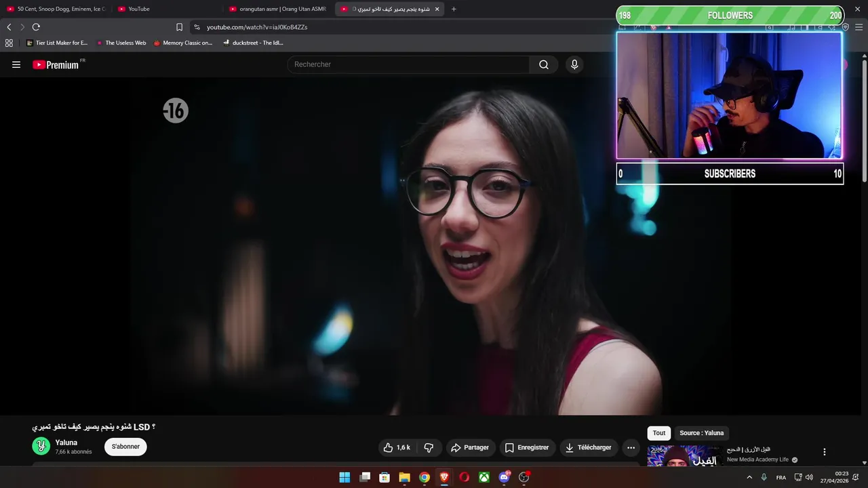Open New Media Academy Life channel text

757,460
